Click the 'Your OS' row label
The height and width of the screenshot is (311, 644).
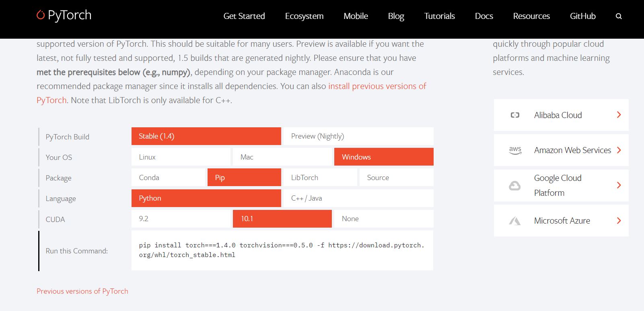click(x=59, y=158)
